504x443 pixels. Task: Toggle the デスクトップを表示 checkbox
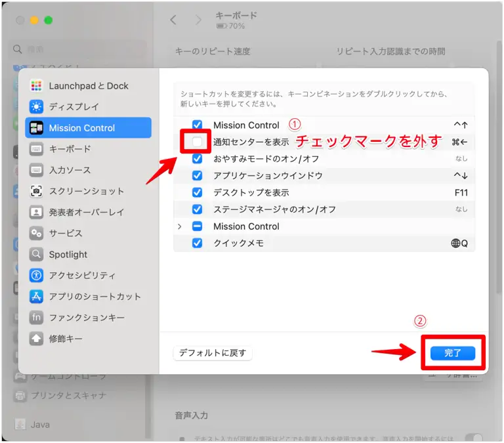pyautogui.click(x=197, y=193)
